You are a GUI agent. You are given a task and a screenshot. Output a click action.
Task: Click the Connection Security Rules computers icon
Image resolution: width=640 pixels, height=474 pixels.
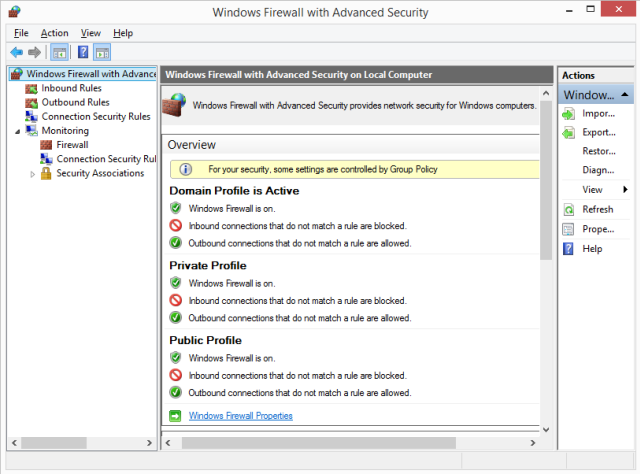(31, 116)
